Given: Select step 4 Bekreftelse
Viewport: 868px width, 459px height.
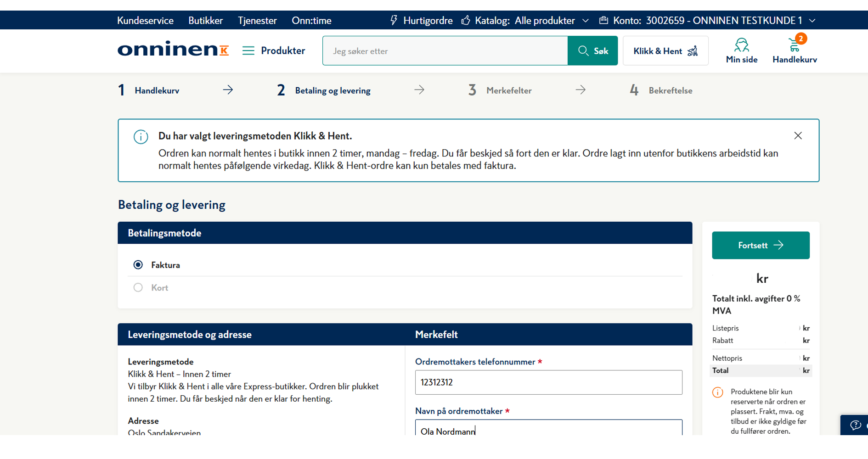Looking at the screenshot, I should coord(661,90).
